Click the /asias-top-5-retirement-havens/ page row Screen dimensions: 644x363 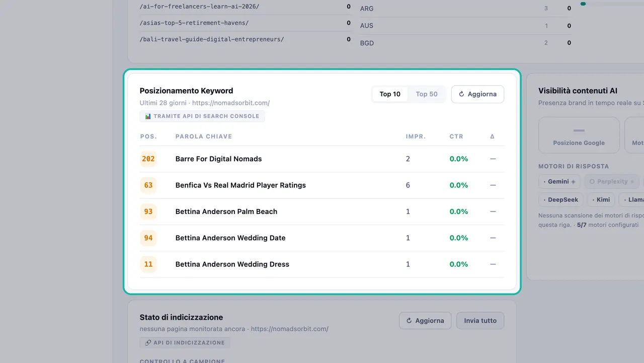246,23
